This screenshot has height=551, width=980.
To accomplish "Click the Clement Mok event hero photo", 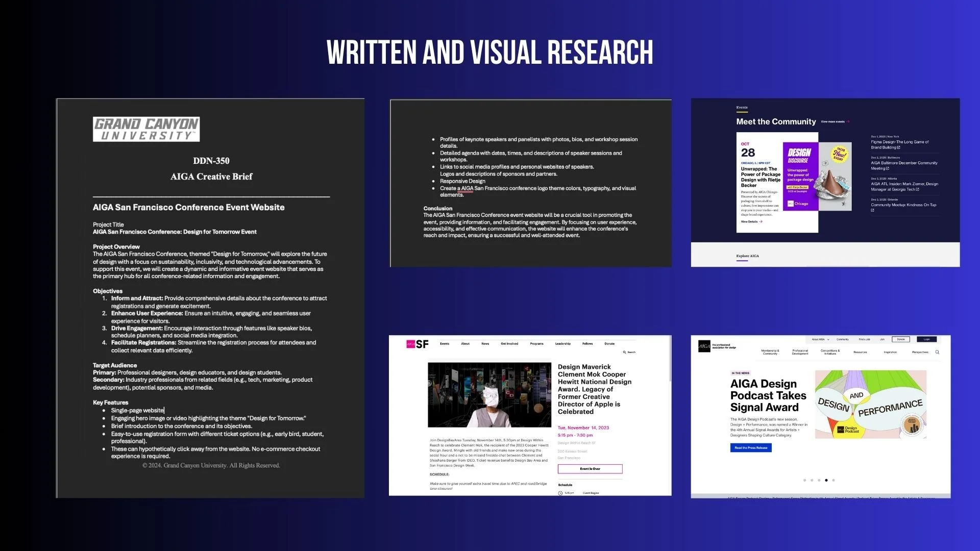I will click(x=489, y=395).
